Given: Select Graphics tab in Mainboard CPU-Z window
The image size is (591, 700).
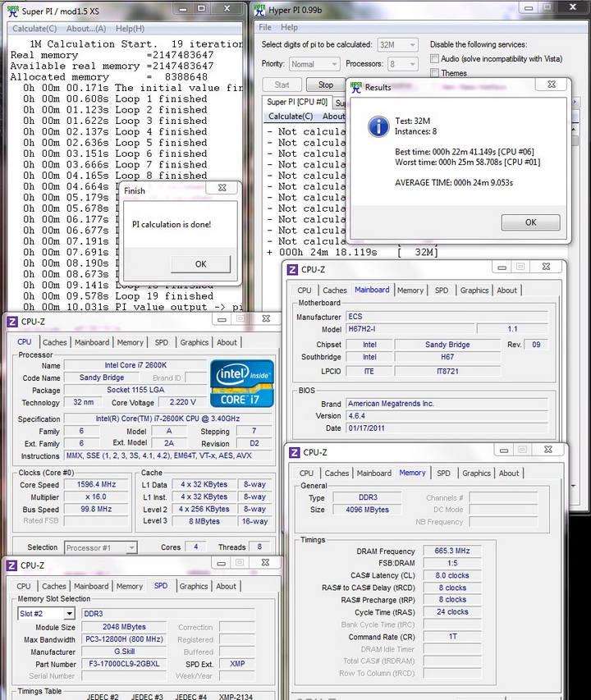Looking at the screenshot, I should tap(474, 291).
